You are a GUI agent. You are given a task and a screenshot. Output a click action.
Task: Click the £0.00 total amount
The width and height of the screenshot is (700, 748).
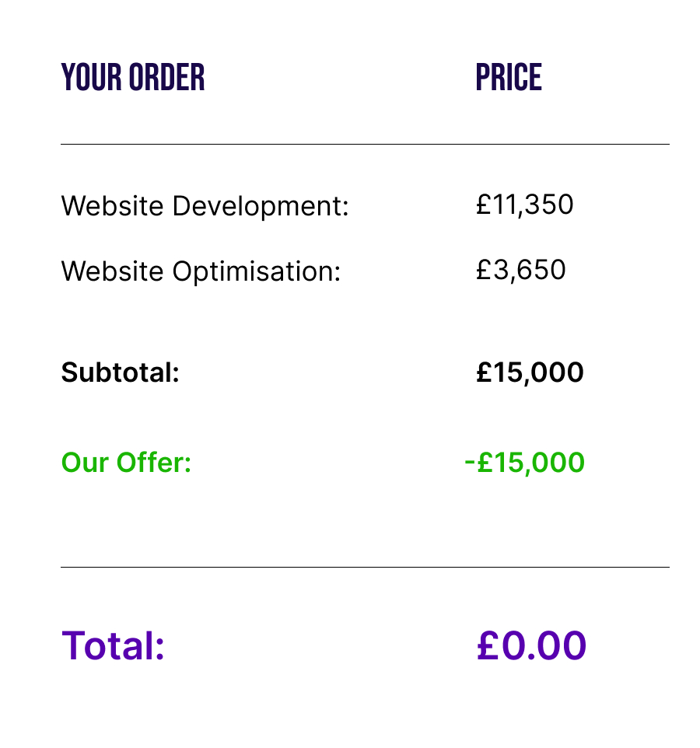click(531, 645)
